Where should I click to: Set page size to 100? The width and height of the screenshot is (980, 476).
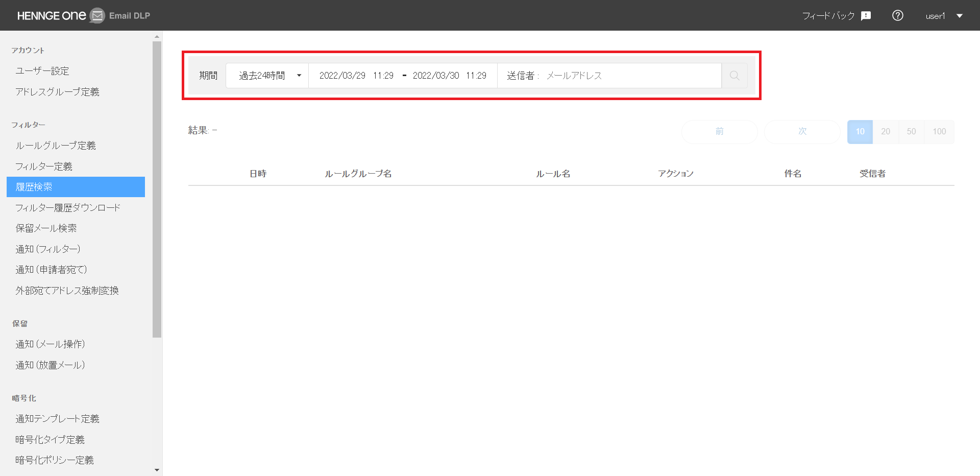[939, 132]
